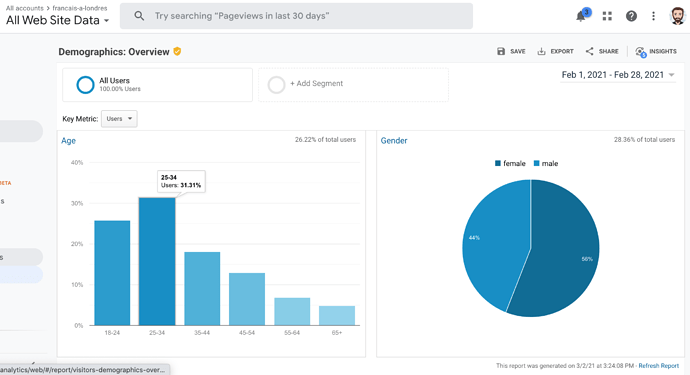This screenshot has width=690, height=375.
Task: Click the user profile avatar
Action: pyautogui.click(x=678, y=16)
